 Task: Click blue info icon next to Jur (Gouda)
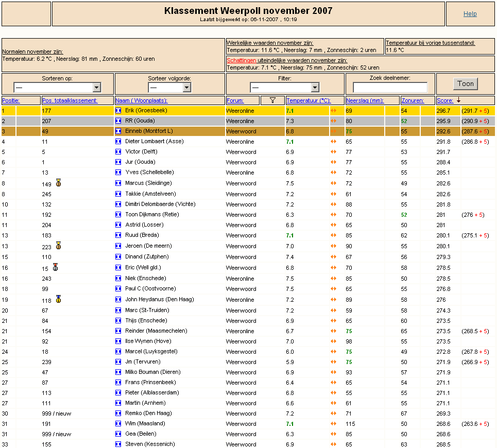(x=118, y=162)
